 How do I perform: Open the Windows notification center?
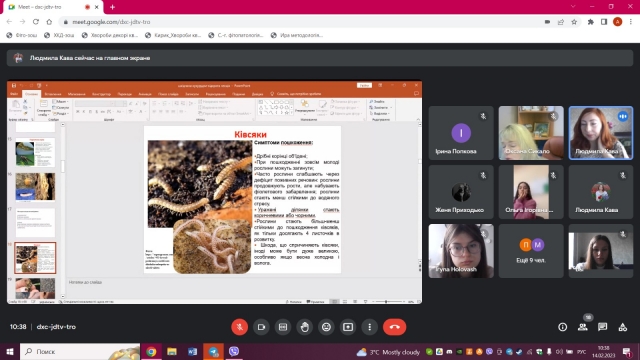[x=627, y=351]
